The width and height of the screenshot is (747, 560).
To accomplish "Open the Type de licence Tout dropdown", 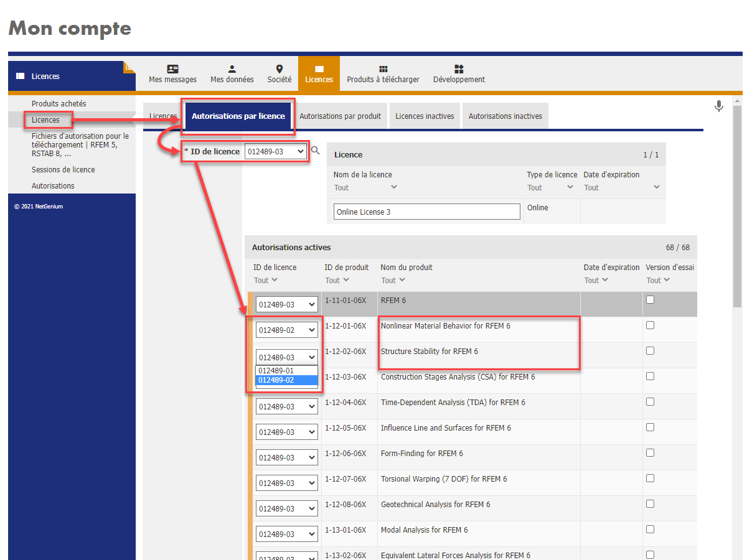I will tap(550, 187).
